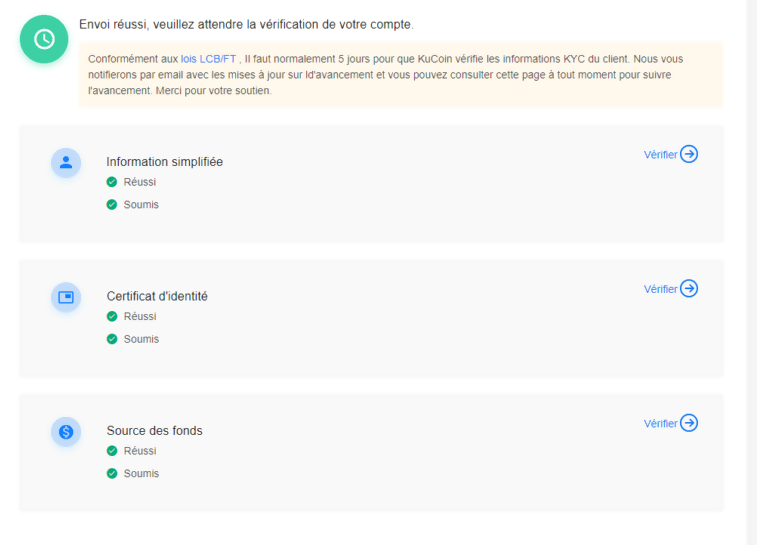Select the Certificat d'identité title text
757x545 pixels.
pos(157,296)
